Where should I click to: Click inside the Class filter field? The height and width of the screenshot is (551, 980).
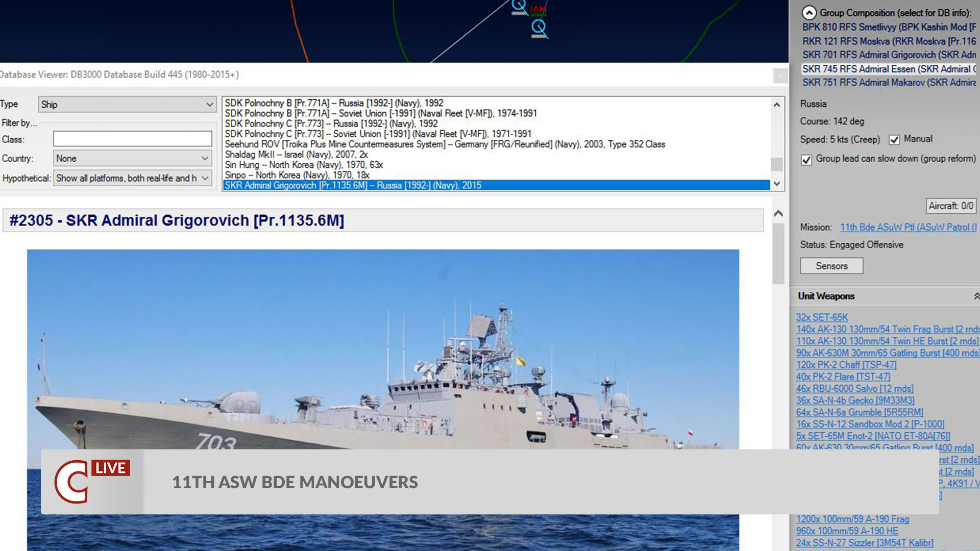coord(132,139)
